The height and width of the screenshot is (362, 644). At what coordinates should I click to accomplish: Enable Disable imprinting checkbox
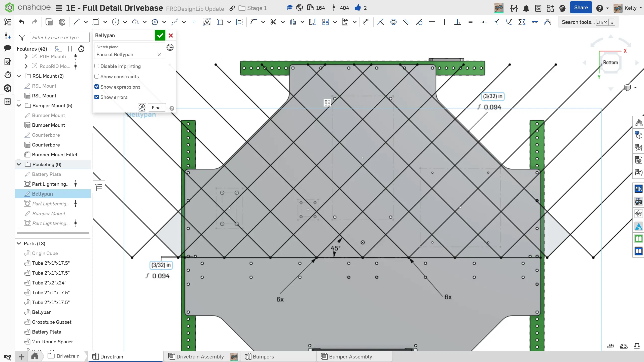[x=97, y=66]
